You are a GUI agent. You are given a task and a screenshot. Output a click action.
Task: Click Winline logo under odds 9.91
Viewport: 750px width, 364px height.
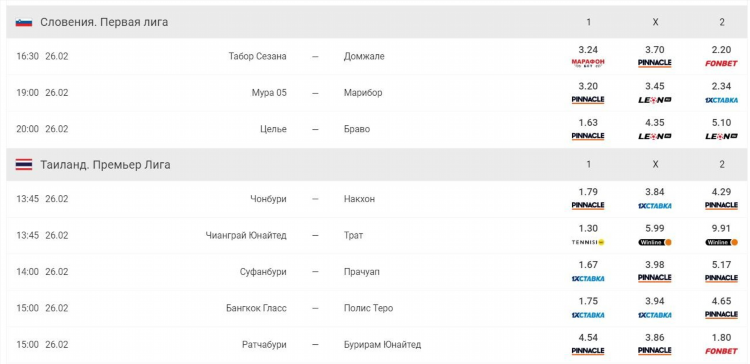coord(721,242)
